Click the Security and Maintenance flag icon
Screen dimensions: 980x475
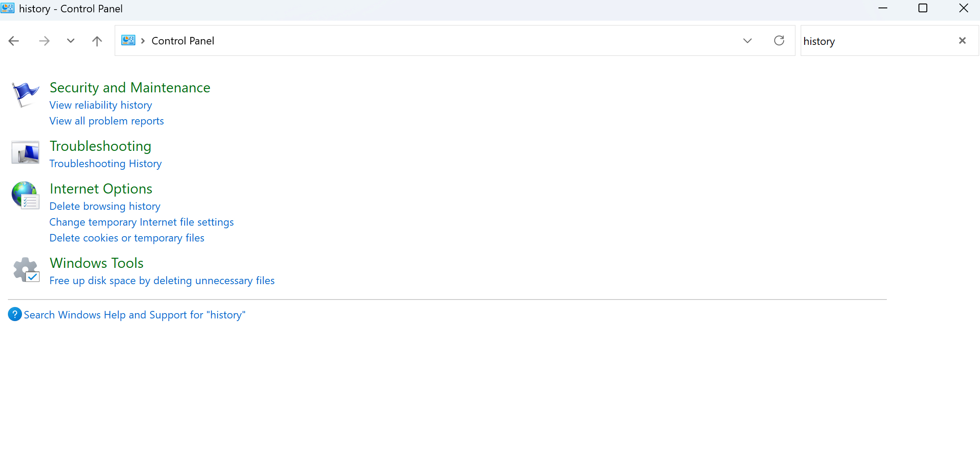click(x=25, y=95)
